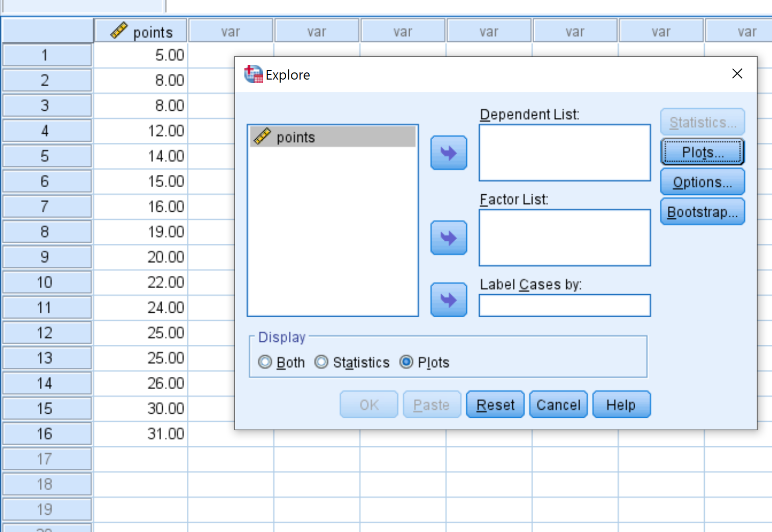Select the points column header
This screenshot has height=532, width=772.
coord(141,31)
